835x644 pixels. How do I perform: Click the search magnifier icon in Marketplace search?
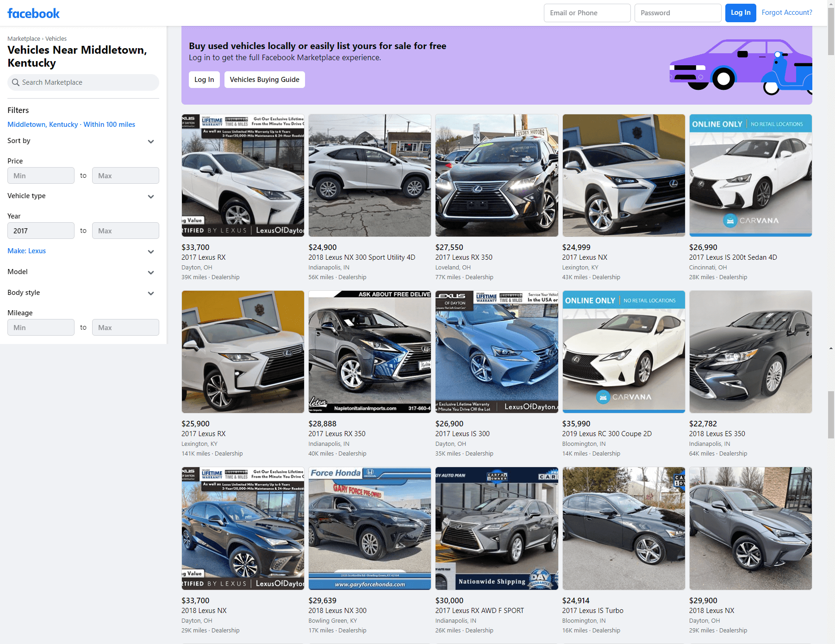pos(16,82)
